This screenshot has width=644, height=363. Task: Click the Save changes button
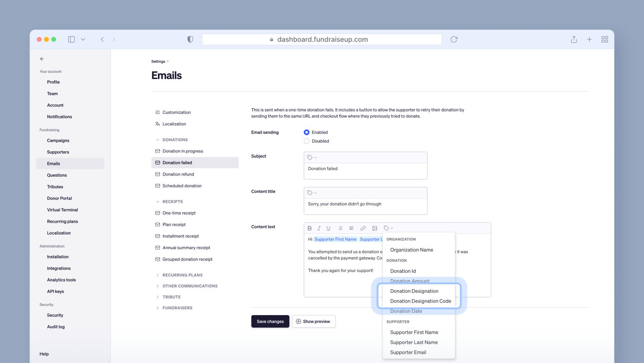click(270, 322)
